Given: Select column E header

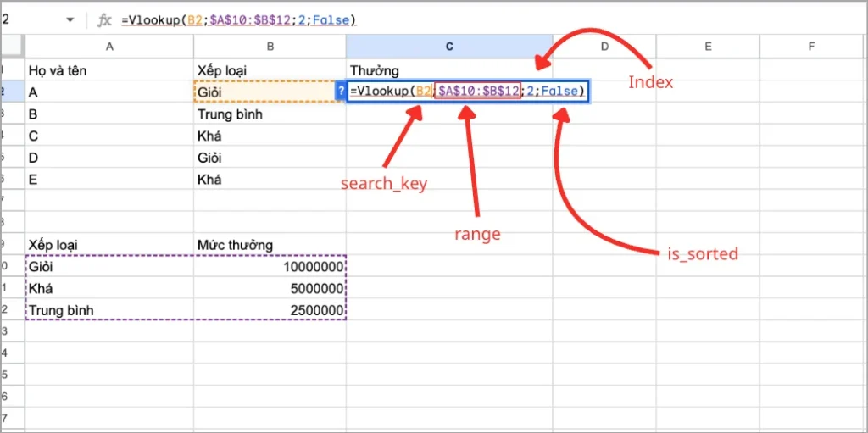Looking at the screenshot, I should coord(708,47).
